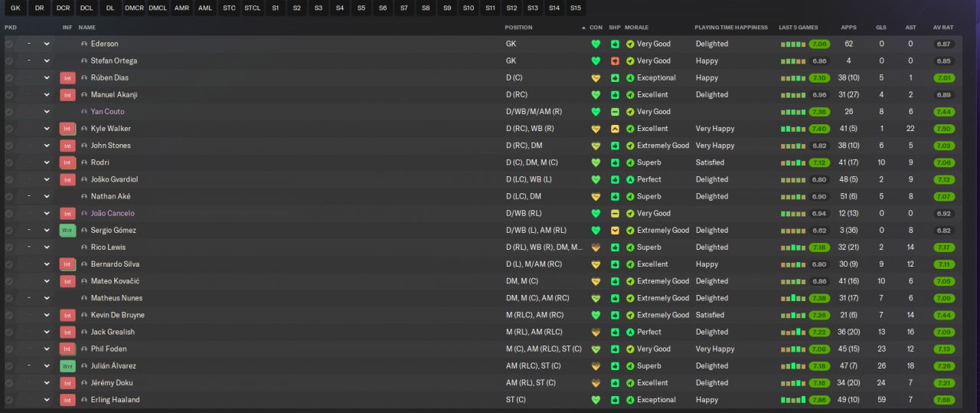980x413 pixels.
Task: Open the position dropdown for Yan Couto
Action: pos(46,112)
